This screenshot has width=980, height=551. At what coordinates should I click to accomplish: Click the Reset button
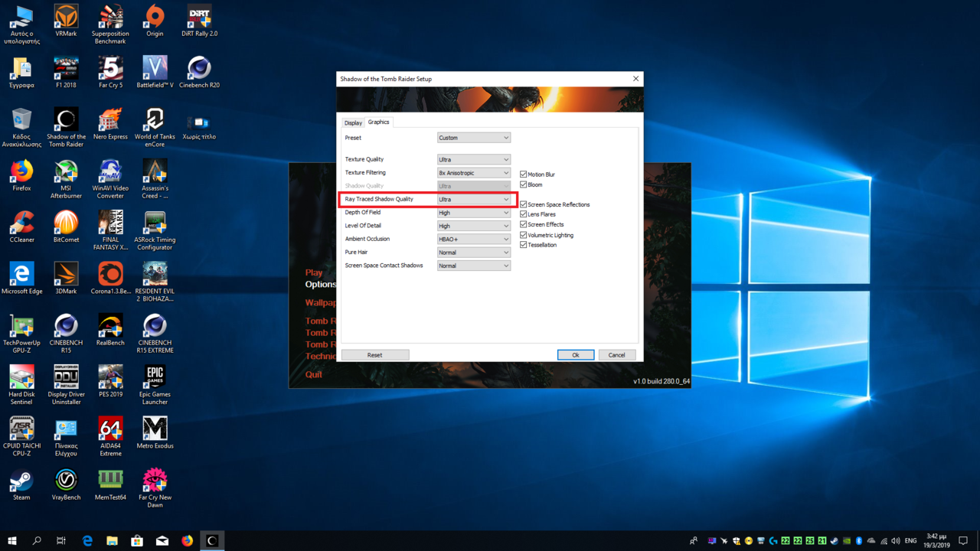[x=375, y=355]
